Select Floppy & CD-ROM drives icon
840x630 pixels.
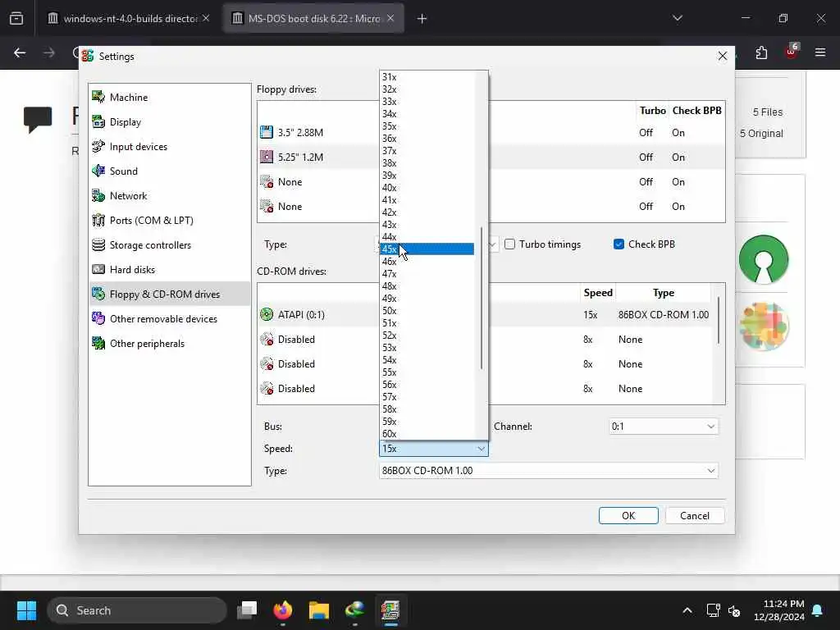98,294
